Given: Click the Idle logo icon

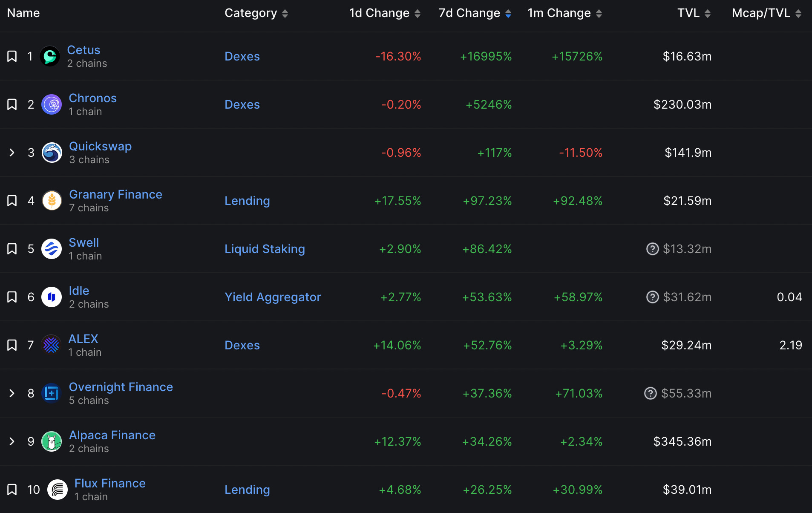Looking at the screenshot, I should pos(52,297).
